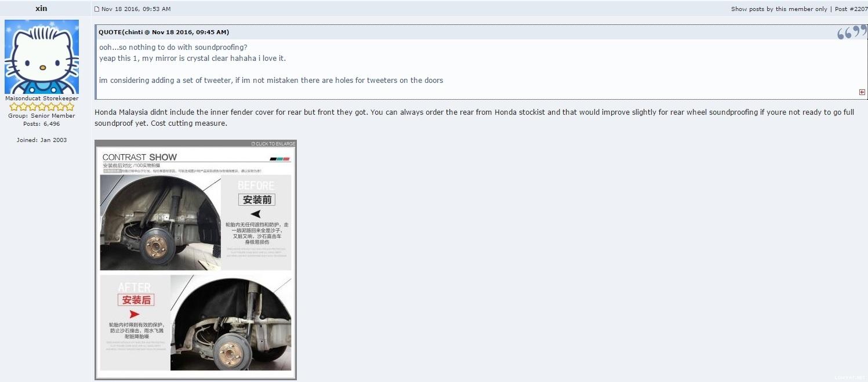
Task: Open the BEFORE wheel arch photo
Action: click(x=160, y=223)
